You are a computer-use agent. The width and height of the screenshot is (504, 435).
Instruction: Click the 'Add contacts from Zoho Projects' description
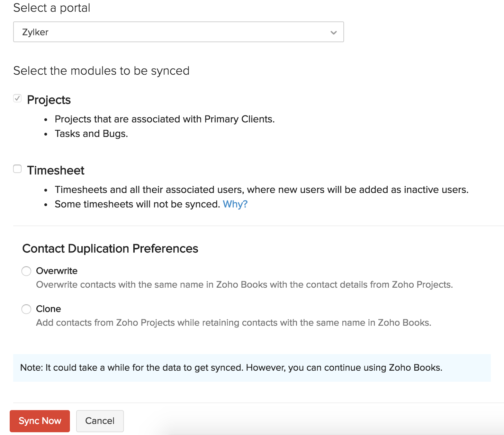234,323
